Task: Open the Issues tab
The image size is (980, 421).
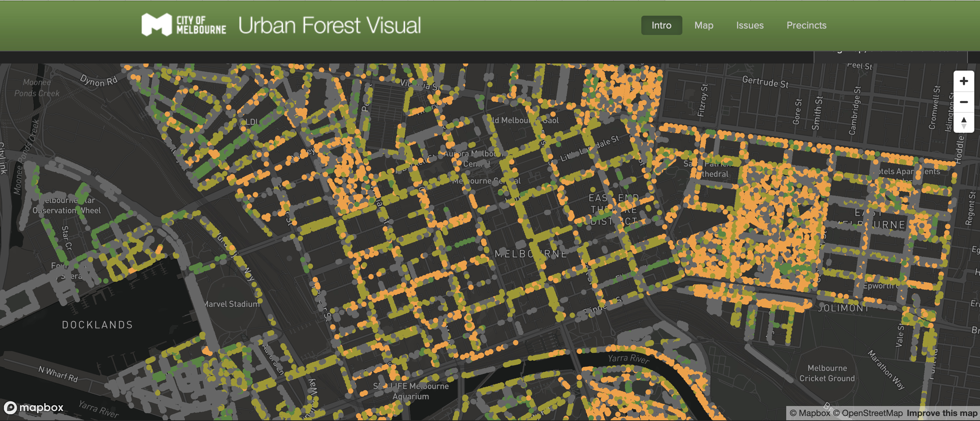Action: click(749, 25)
